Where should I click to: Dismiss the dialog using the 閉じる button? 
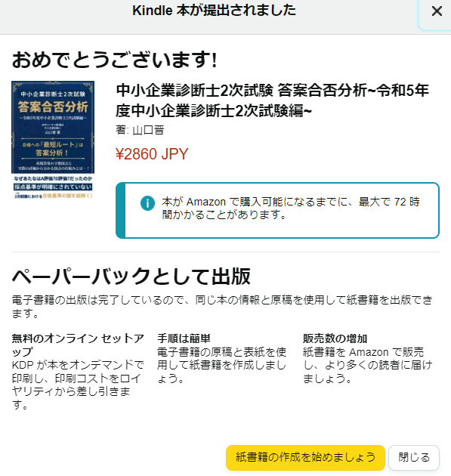tap(414, 457)
